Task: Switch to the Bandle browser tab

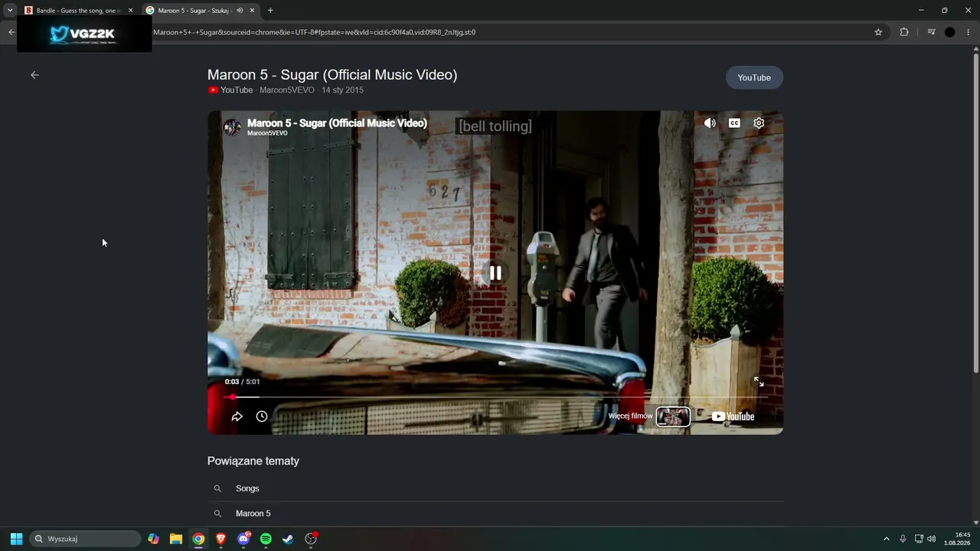Action: click(x=79, y=11)
